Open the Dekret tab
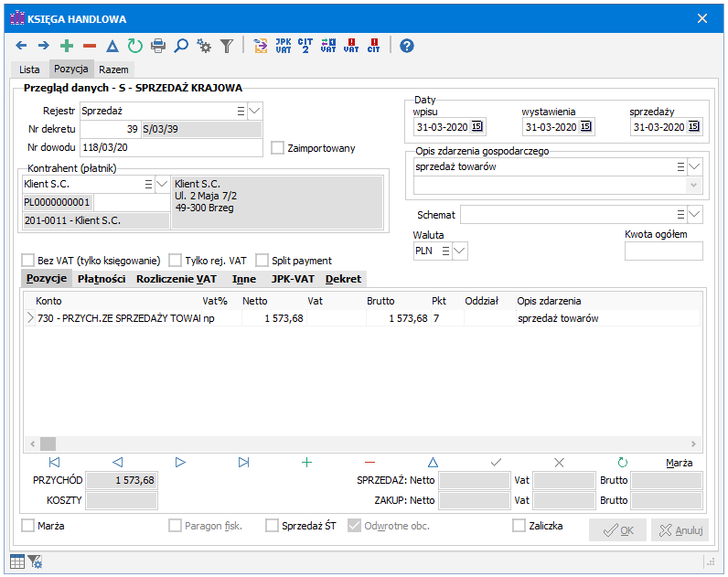This screenshot has width=728, height=577. 343,279
